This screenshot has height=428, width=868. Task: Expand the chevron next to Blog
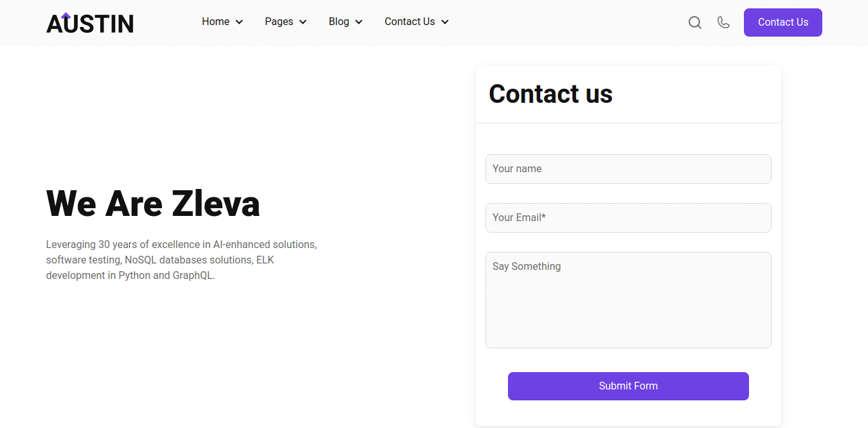pyautogui.click(x=359, y=22)
